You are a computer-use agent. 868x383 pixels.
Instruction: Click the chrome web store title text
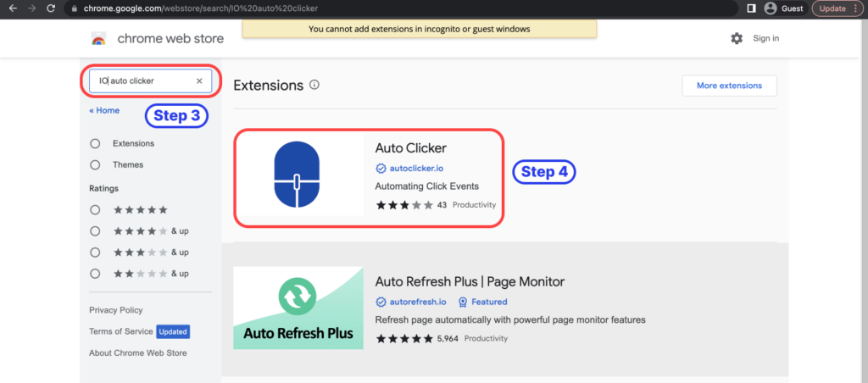click(x=170, y=39)
